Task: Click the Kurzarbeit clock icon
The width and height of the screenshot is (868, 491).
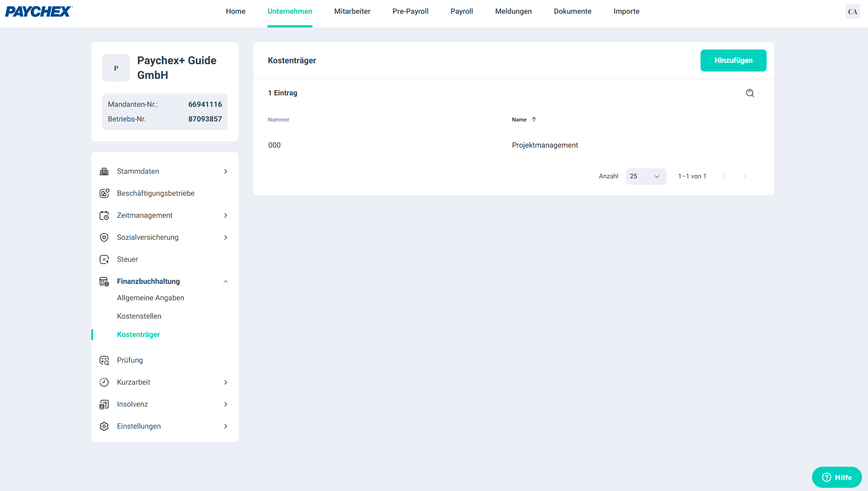Action: pos(104,382)
